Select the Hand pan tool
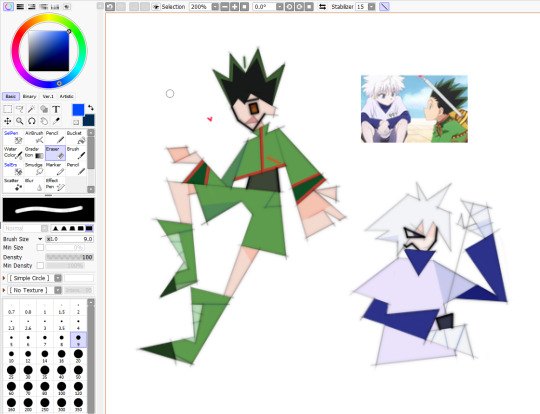The image size is (540, 414). tap(44, 121)
